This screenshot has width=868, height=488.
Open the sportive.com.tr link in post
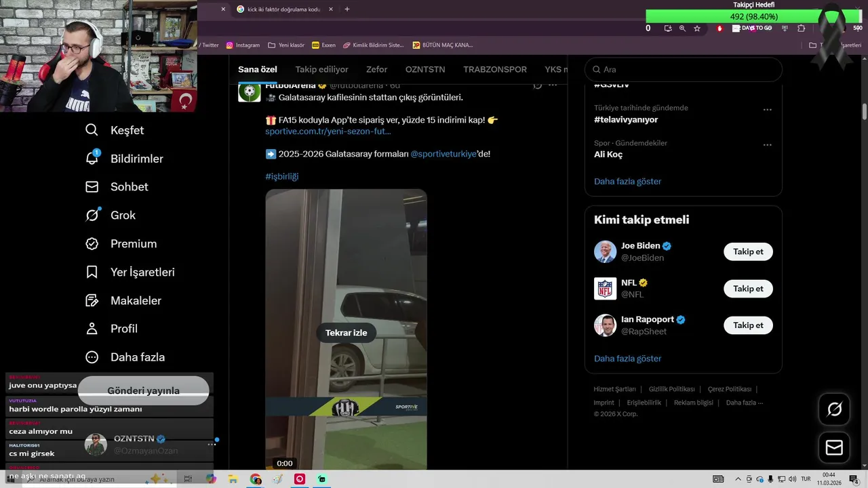pyautogui.click(x=328, y=131)
